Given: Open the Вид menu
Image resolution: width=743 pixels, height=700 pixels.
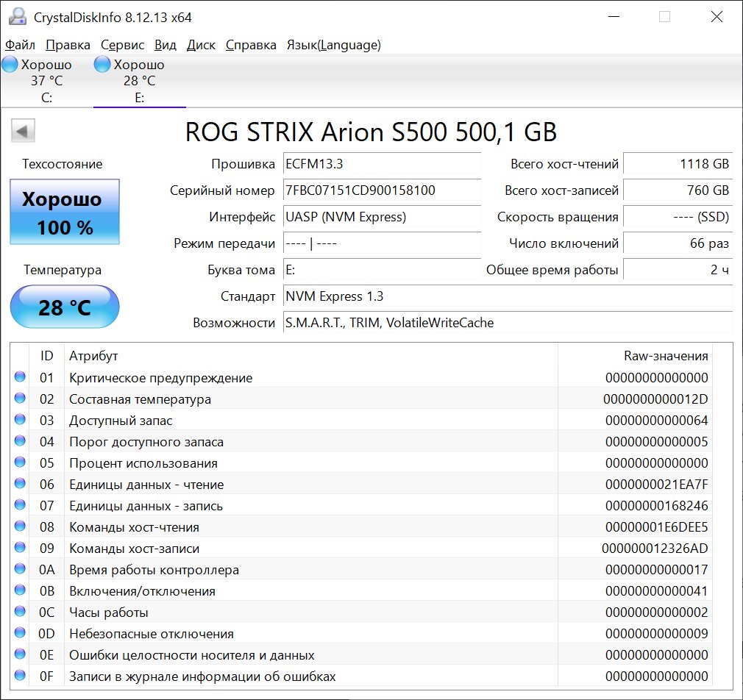Looking at the screenshot, I should [166, 45].
